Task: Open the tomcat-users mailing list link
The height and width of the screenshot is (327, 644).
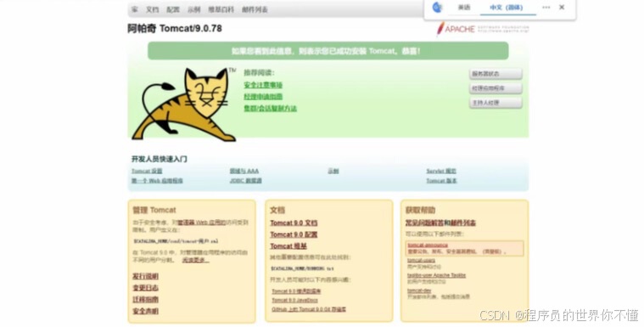Action: 421,261
